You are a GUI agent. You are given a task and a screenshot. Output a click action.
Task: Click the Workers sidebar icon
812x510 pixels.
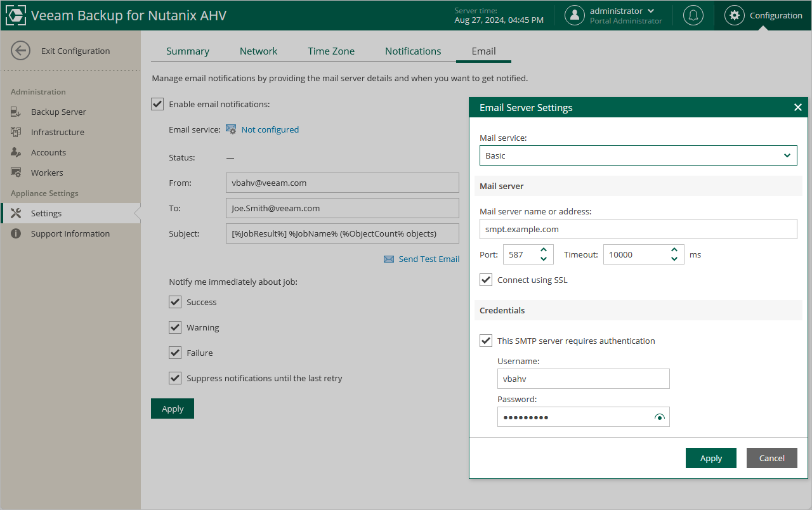(16, 173)
